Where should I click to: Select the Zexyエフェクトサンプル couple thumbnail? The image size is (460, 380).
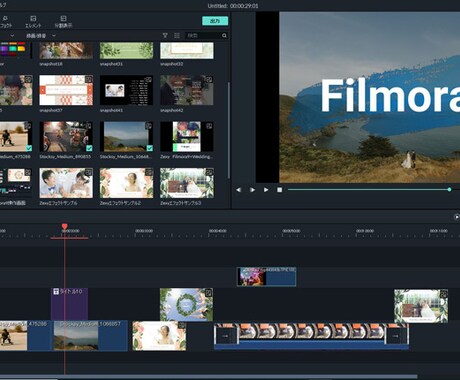(x=66, y=183)
